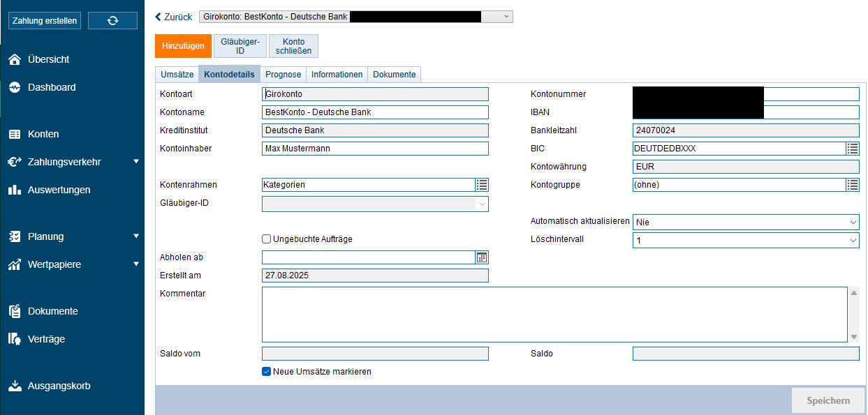Switch to the Prognose tab
The image size is (868, 415).
coord(283,75)
